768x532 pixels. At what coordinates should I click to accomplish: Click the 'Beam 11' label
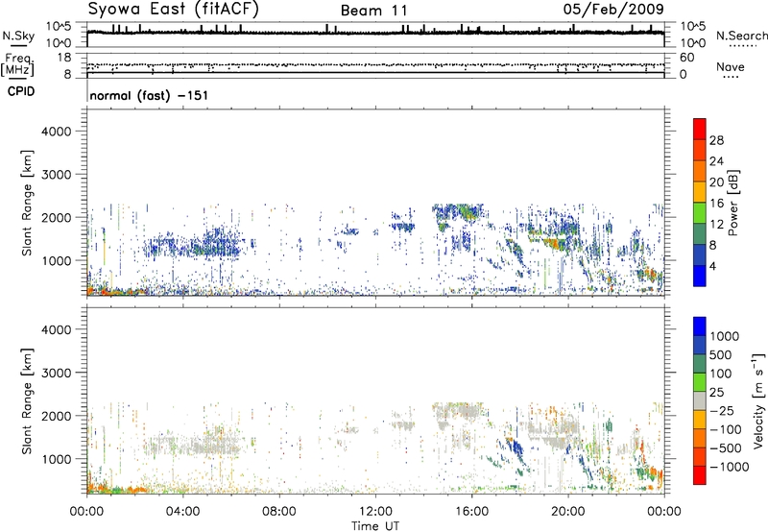tap(374, 11)
